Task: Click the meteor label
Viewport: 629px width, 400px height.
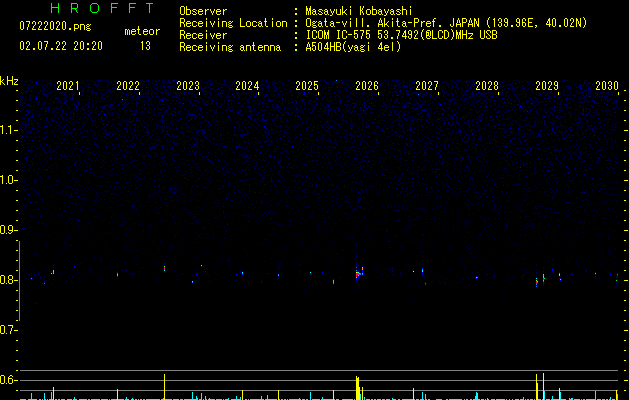Action: click(142, 31)
